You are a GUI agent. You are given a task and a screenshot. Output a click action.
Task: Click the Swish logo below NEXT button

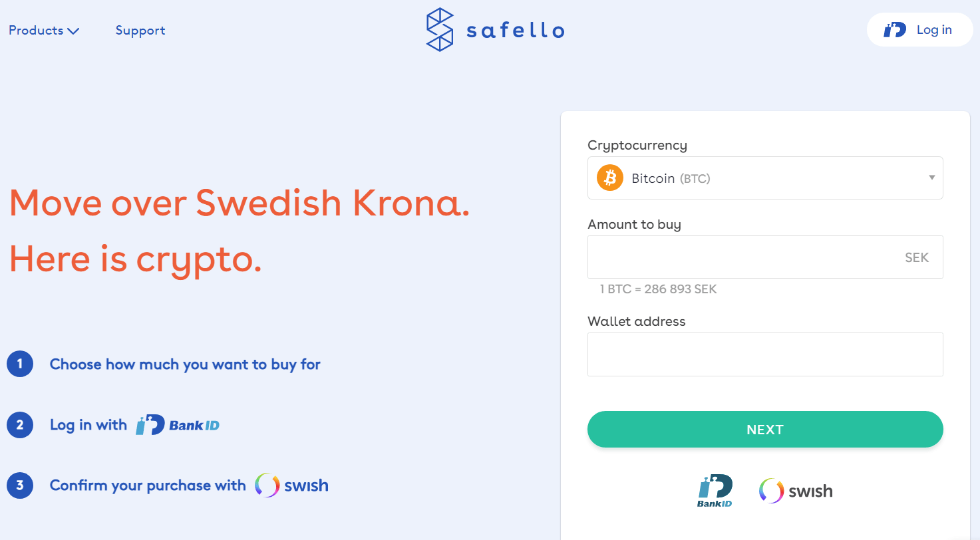(x=796, y=491)
